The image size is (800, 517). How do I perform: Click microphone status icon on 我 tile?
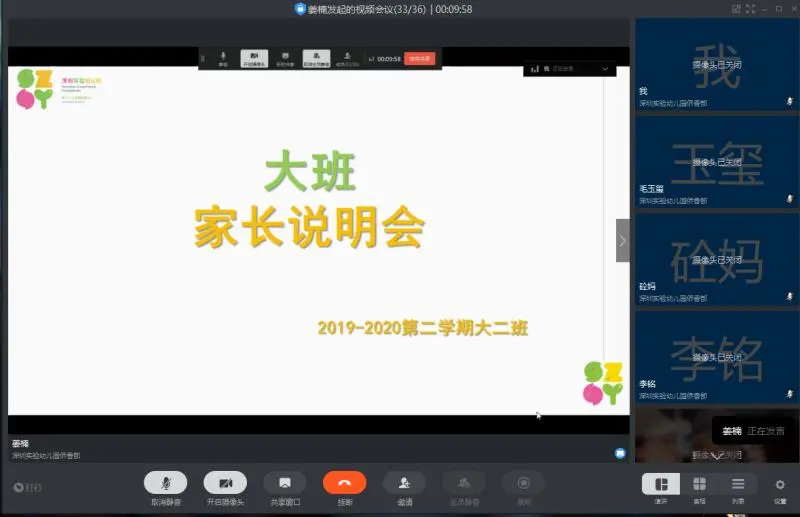(x=790, y=102)
